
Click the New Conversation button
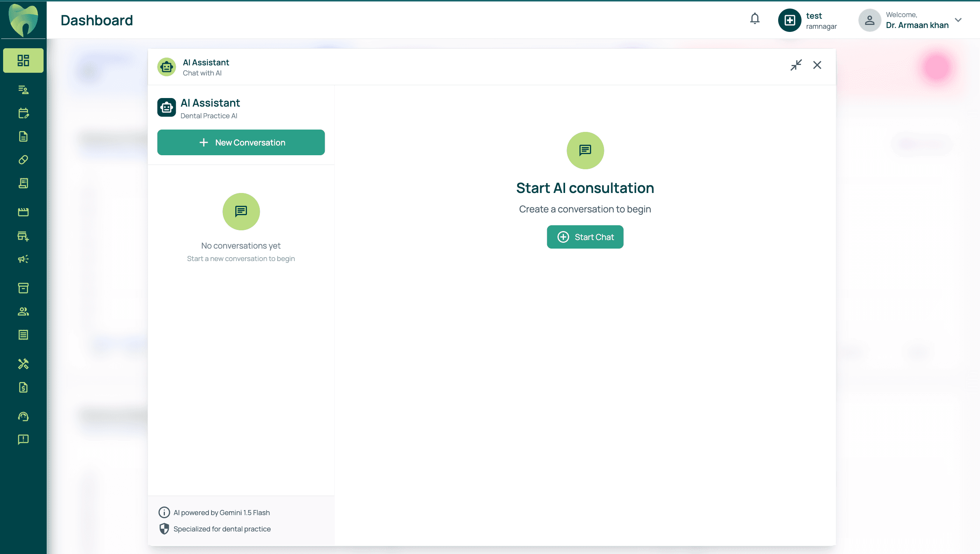tap(241, 142)
